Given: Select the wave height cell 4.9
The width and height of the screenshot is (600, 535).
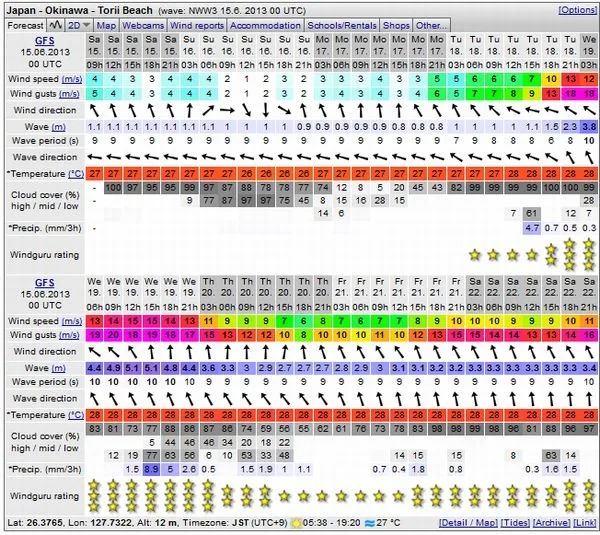Looking at the screenshot, I should click(x=113, y=368).
